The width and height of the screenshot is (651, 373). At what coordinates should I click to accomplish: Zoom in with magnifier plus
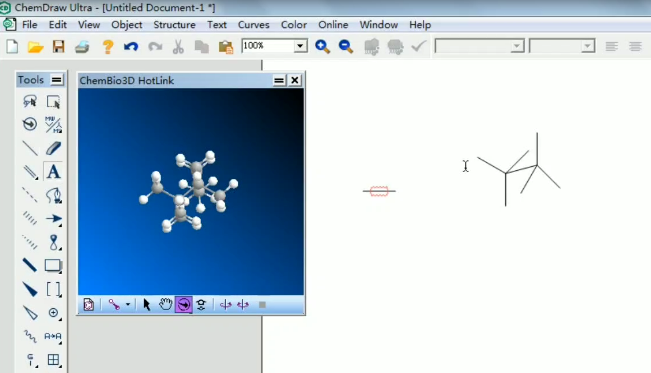[322, 47]
